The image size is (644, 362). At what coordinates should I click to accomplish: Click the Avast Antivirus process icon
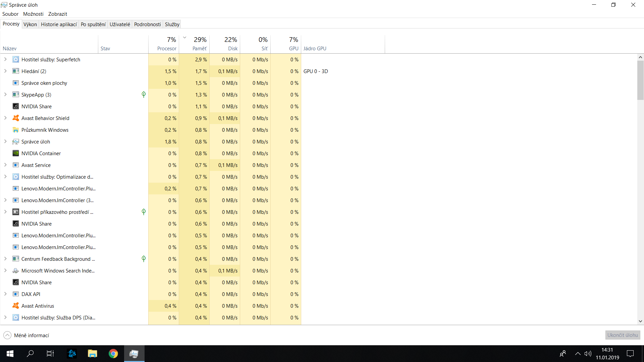(x=16, y=306)
